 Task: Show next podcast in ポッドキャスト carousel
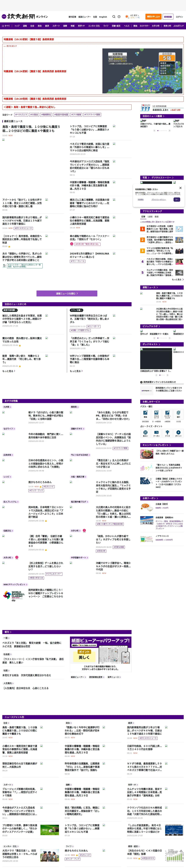point(167,375)
